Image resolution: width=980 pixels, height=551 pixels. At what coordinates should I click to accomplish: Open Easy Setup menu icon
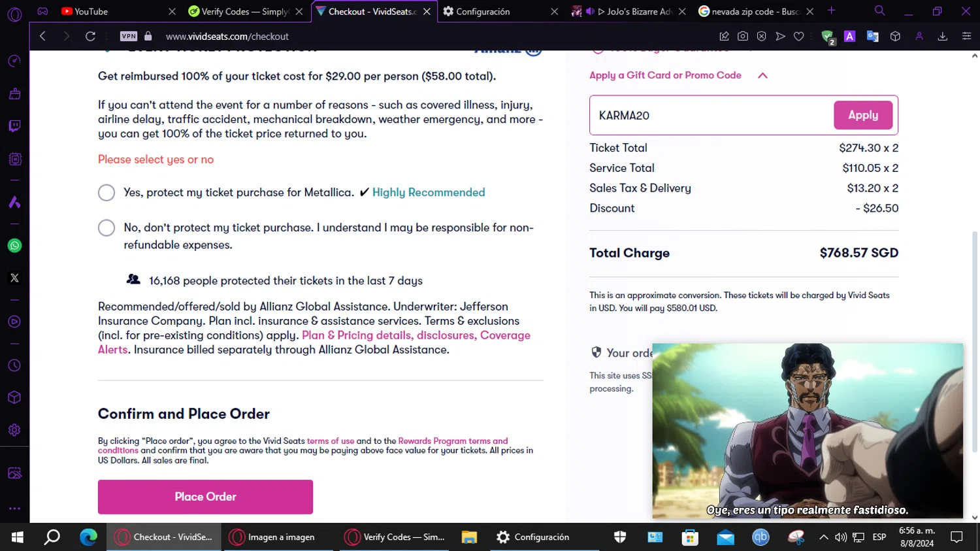click(966, 37)
